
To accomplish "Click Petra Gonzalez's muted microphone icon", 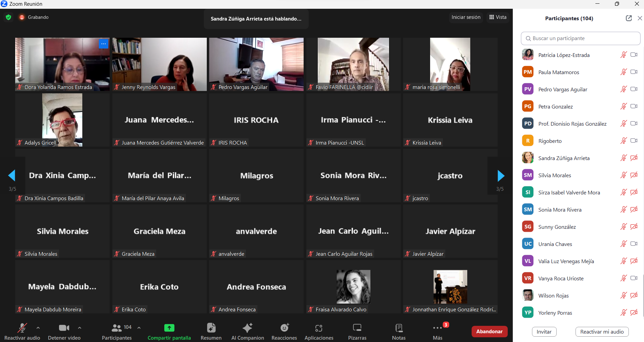I will coord(624,106).
